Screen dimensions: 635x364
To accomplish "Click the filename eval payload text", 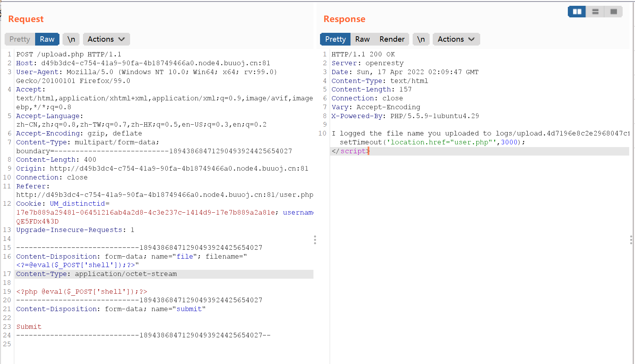I will click(76, 265).
